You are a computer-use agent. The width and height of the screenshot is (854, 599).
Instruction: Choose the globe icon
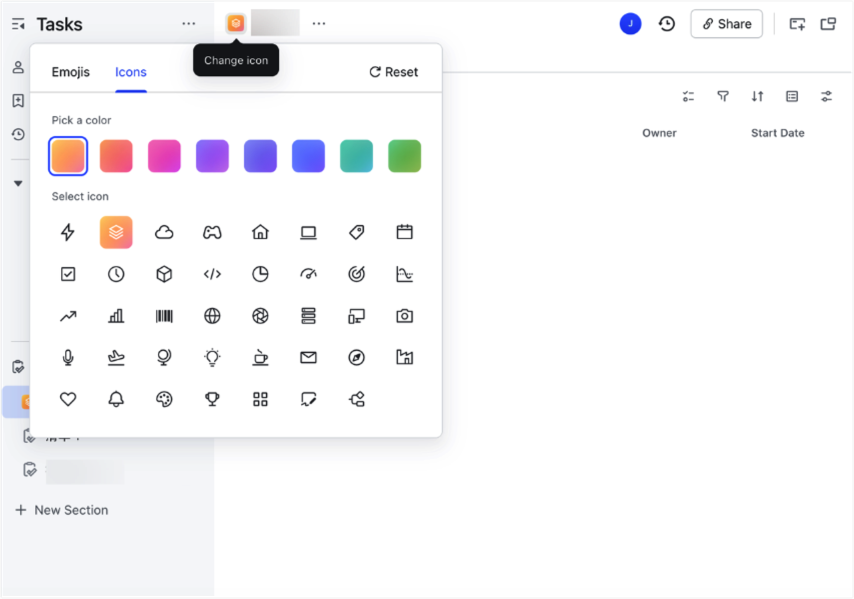click(x=212, y=316)
